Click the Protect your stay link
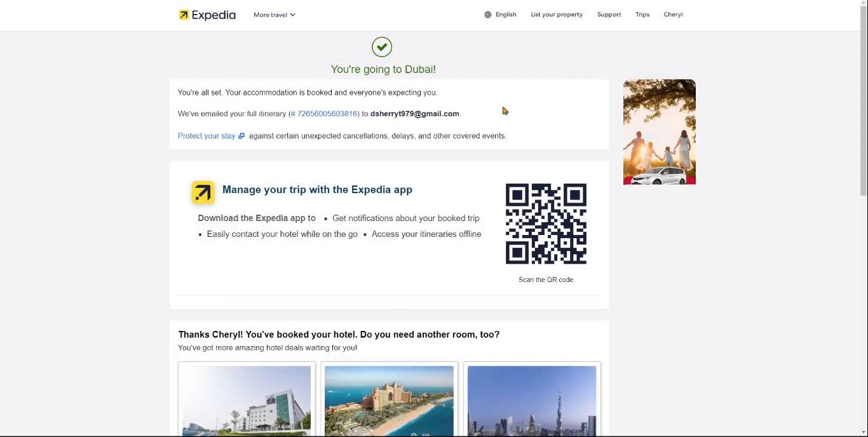The height and width of the screenshot is (437, 868). pos(207,136)
